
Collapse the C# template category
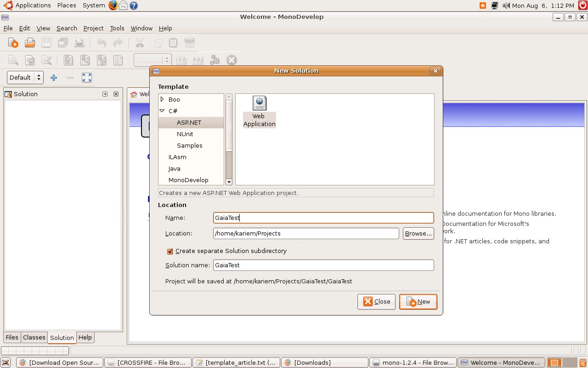162,111
